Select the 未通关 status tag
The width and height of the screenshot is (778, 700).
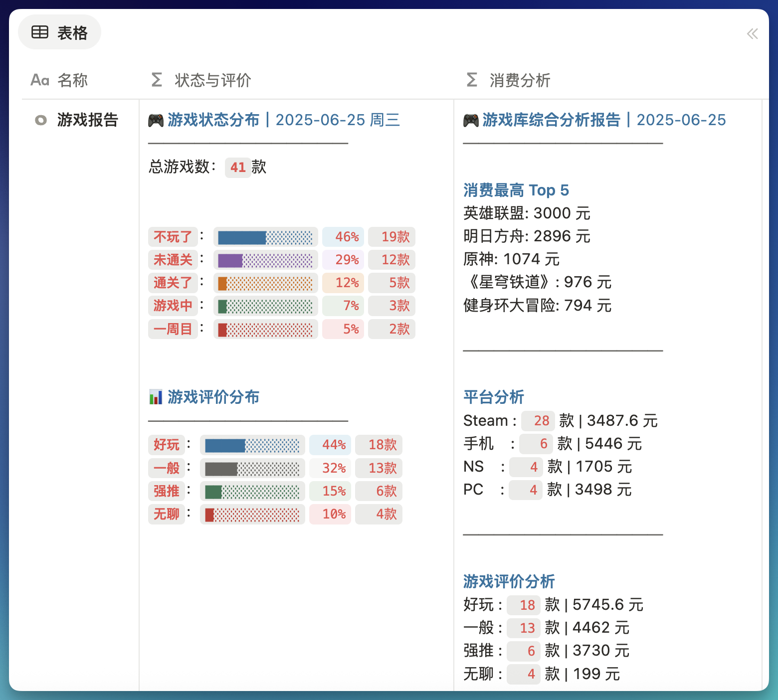[x=173, y=260]
